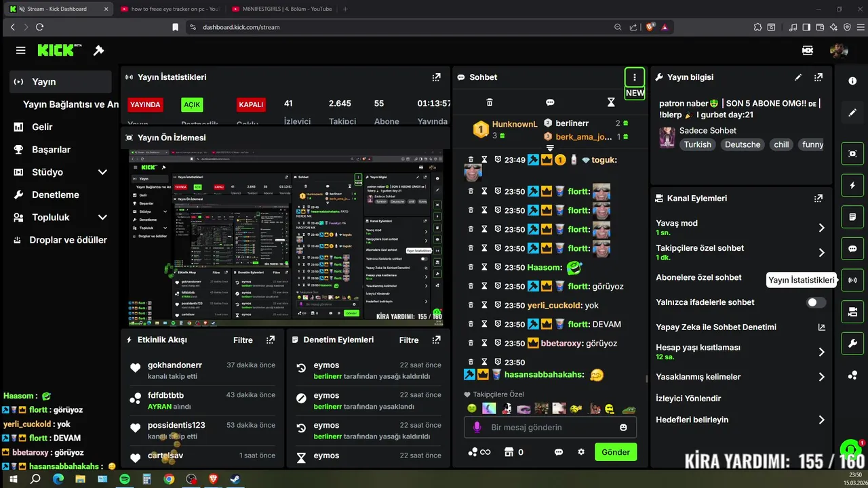Click the Kick logo in the header
The width and height of the screenshot is (868, 488).
(x=59, y=50)
